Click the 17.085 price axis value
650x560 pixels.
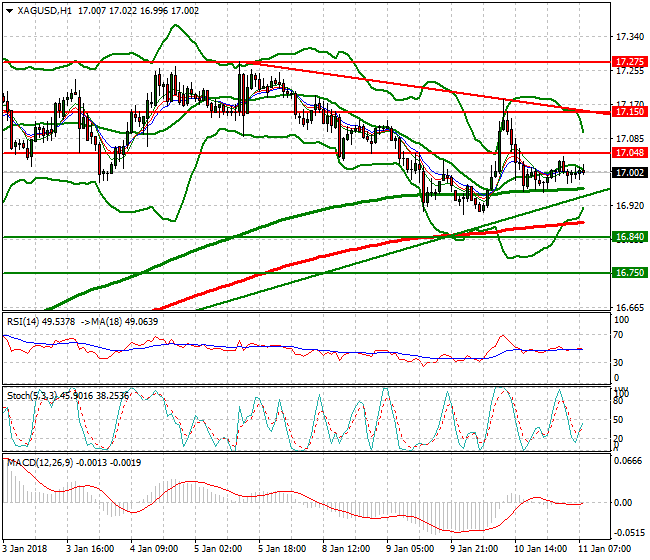click(630, 138)
